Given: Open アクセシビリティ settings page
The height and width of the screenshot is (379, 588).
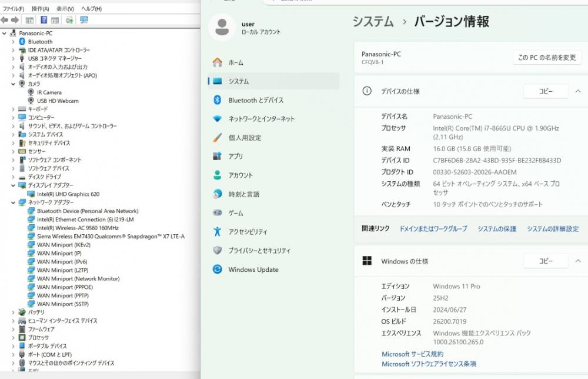Looking at the screenshot, I should point(274,232).
